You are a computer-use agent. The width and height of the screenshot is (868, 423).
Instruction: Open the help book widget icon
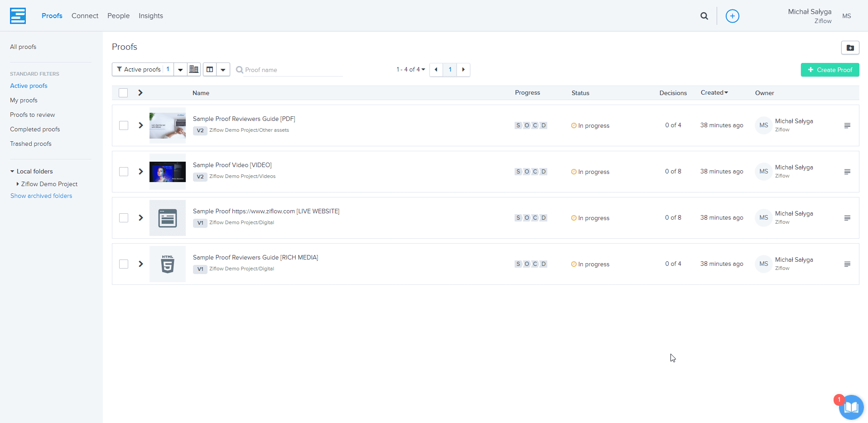click(851, 407)
